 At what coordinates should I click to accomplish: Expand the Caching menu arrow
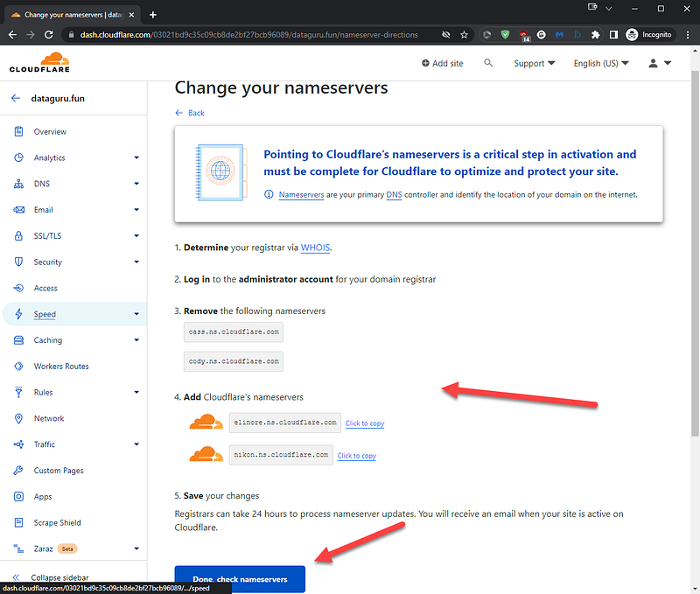coord(136,340)
